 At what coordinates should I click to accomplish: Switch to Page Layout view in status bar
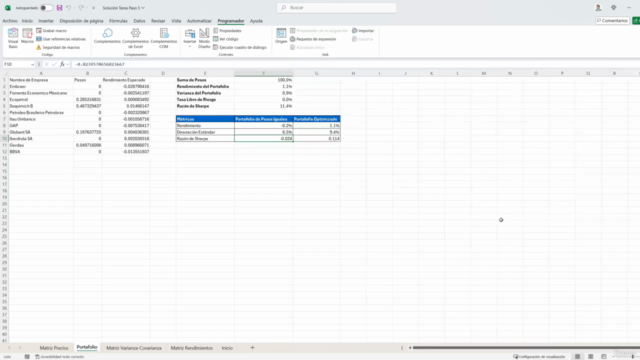pos(590,357)
